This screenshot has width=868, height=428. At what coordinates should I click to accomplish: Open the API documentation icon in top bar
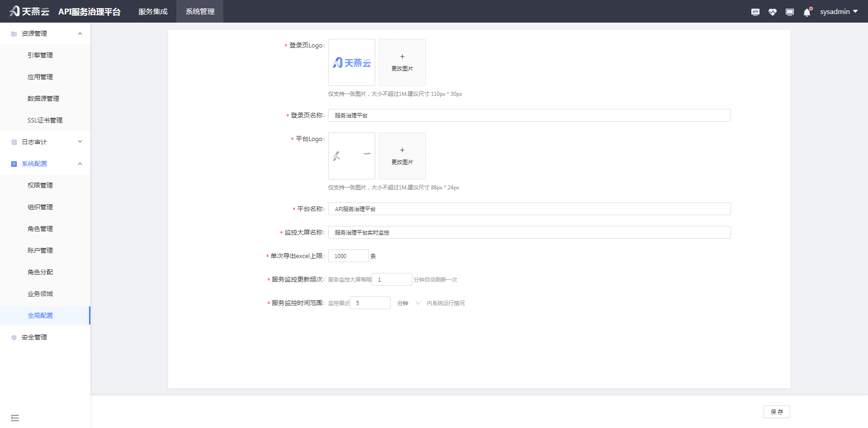[x=755, y=12]
